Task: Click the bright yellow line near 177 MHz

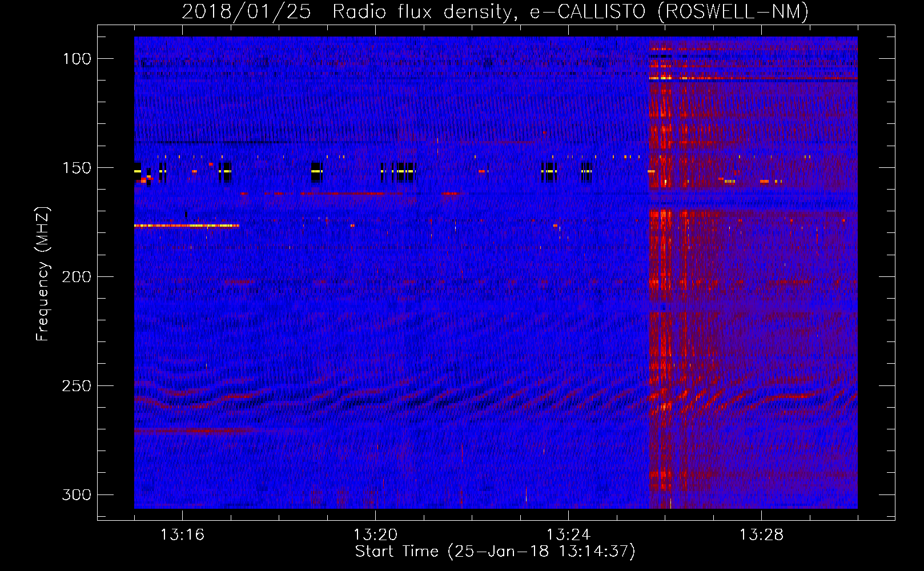Action: click(187, 226)
